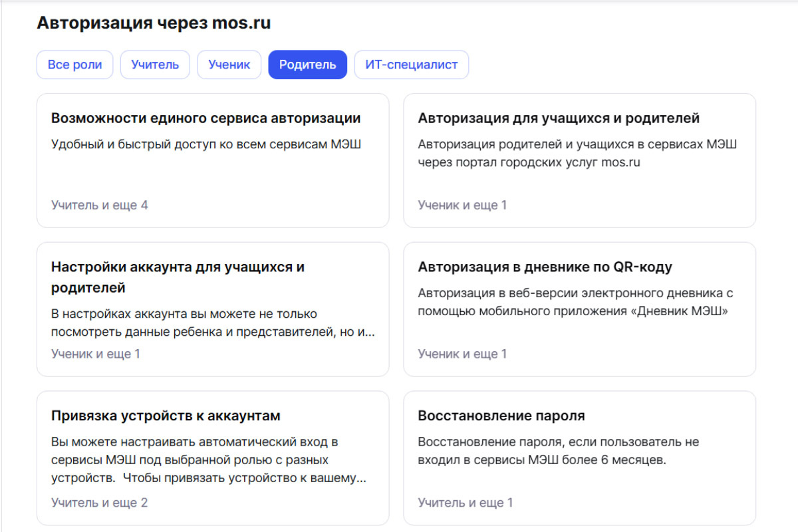The width and height of the screenshot is (798, 532).
Task: Apply the "Ученик" role filter
Action: click(x=229, y=65)
